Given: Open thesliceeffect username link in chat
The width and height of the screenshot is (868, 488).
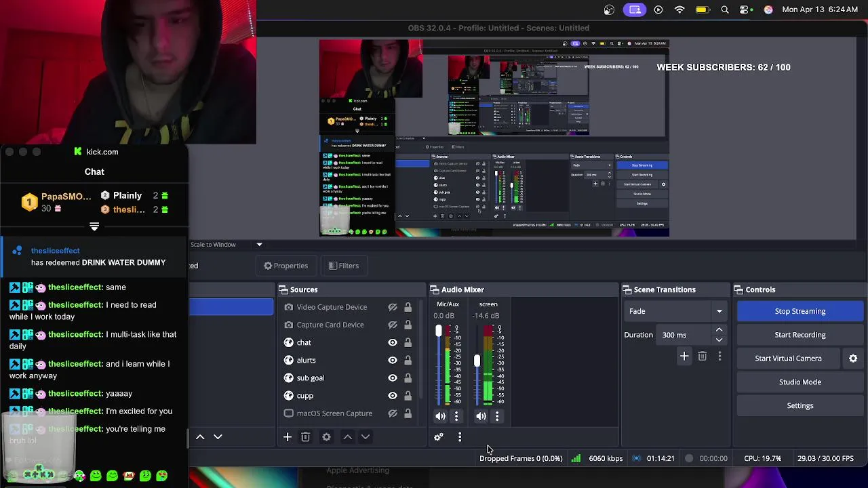Looking at the screenshot, I should coord(56,251).
